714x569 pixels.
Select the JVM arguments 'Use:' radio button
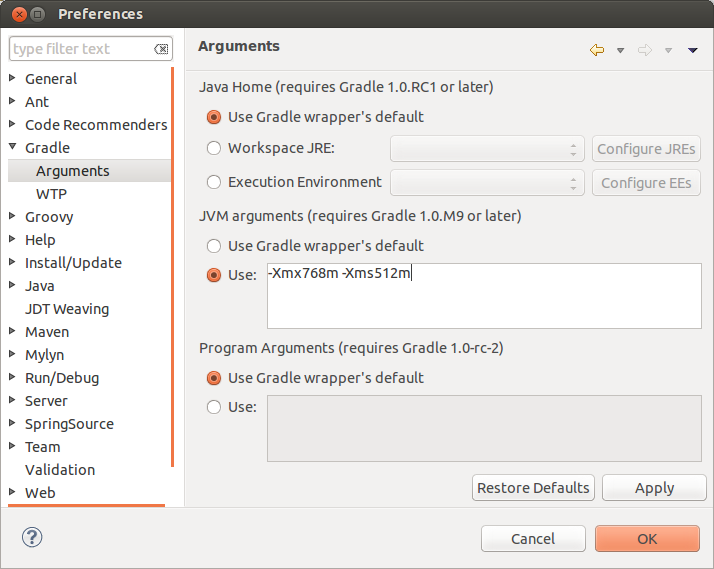[214, 275]
